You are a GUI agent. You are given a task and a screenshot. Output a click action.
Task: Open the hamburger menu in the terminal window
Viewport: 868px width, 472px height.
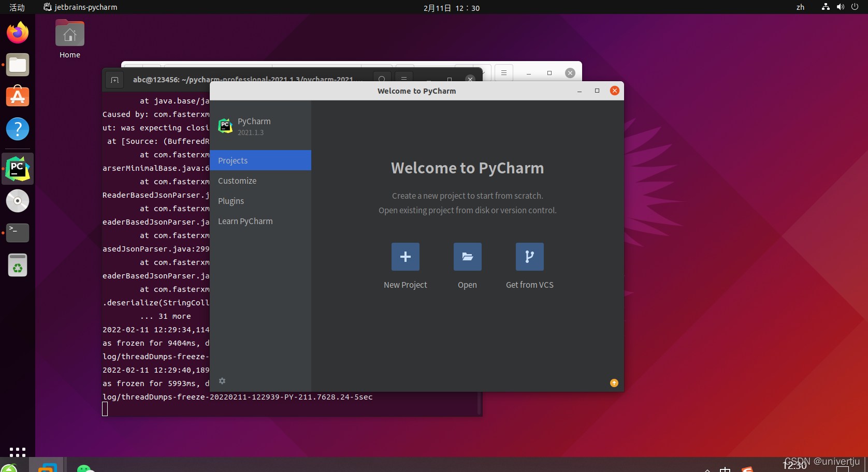tap(404, 79)
